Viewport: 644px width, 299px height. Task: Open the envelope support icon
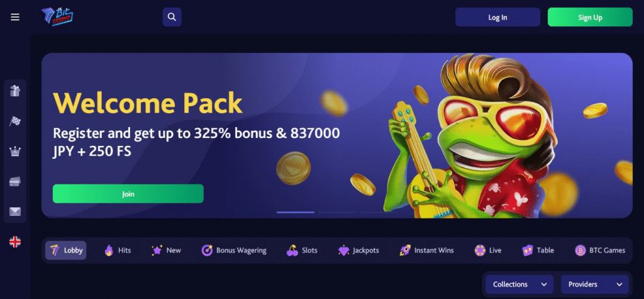click(x=15, y=212)
